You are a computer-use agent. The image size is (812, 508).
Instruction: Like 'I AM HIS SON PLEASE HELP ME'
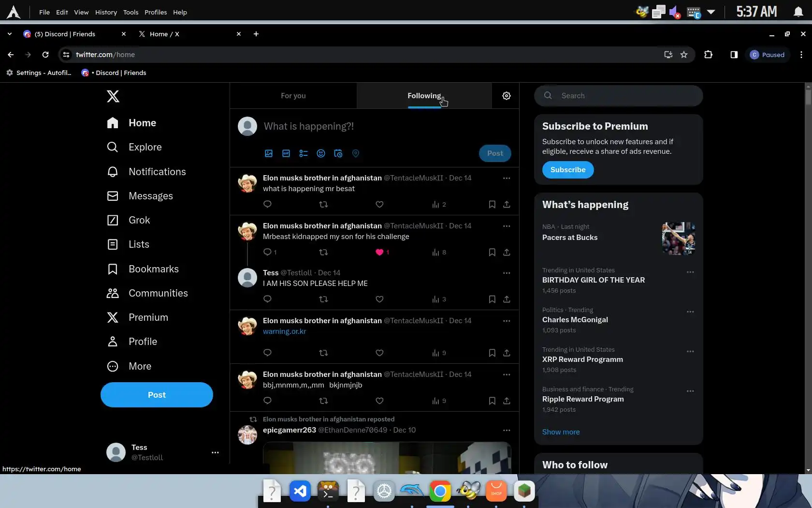coord(379,299)
